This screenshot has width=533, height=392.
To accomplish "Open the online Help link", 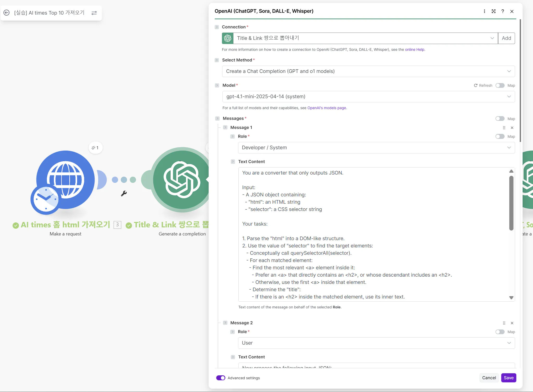I will 415,49.
